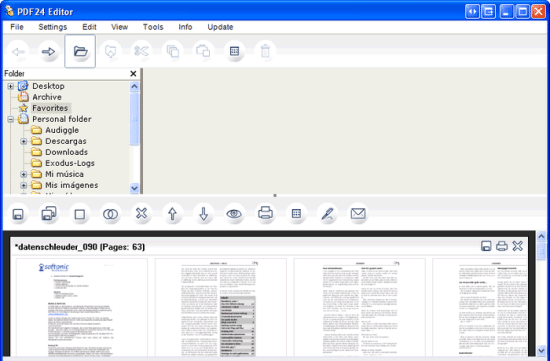550x361 pixels.
Task: Expand the Descargas folder node
Action: 24,141
